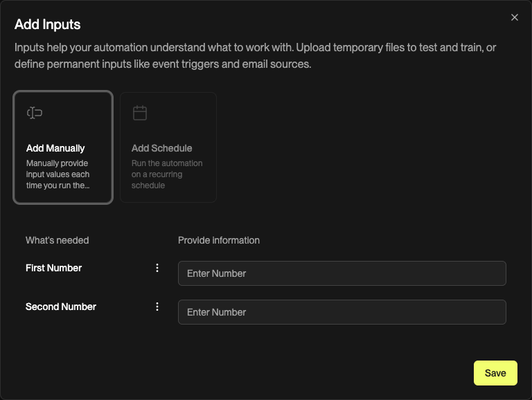The height and width of the screenshot is (400, 532).
Task: Click the "Provide information" column header
Action: pyautogui.click(x=219, y=240)
